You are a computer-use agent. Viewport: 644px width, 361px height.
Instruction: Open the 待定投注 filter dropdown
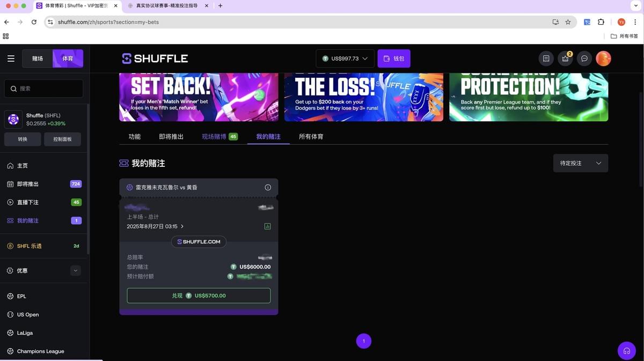pos(581,163)
